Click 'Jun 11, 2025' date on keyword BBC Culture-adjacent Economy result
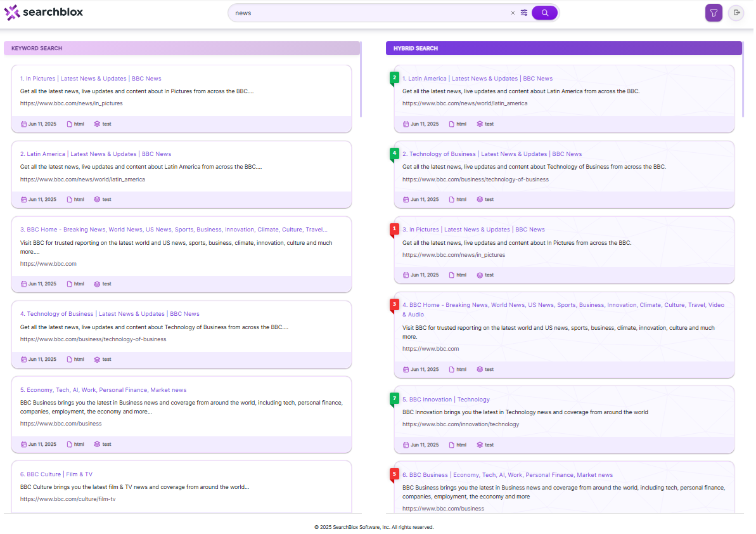 pos(42,445)
